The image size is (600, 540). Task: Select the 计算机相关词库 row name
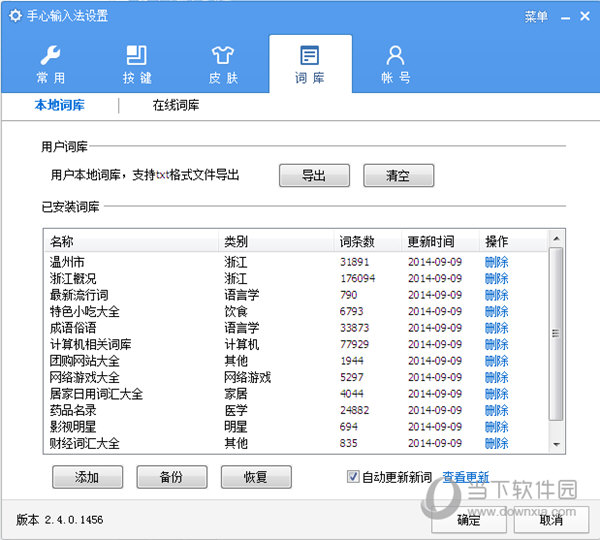[90, 344]
